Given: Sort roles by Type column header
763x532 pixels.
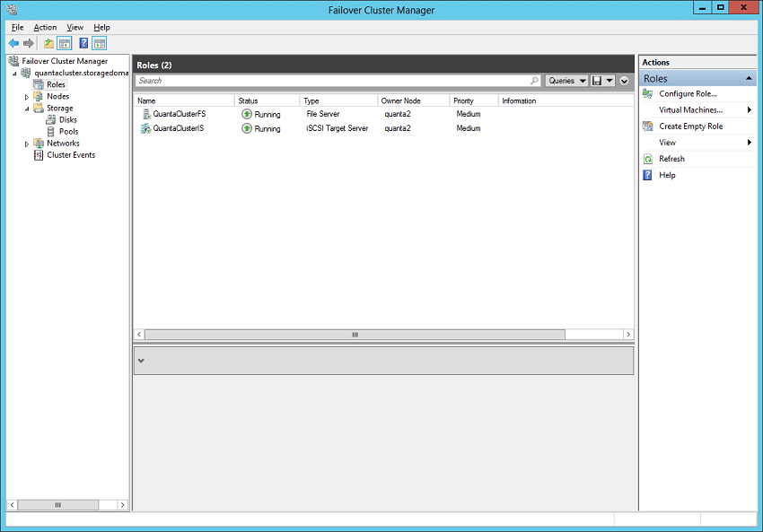Looking at the screenshot, I should click(338, 100).
